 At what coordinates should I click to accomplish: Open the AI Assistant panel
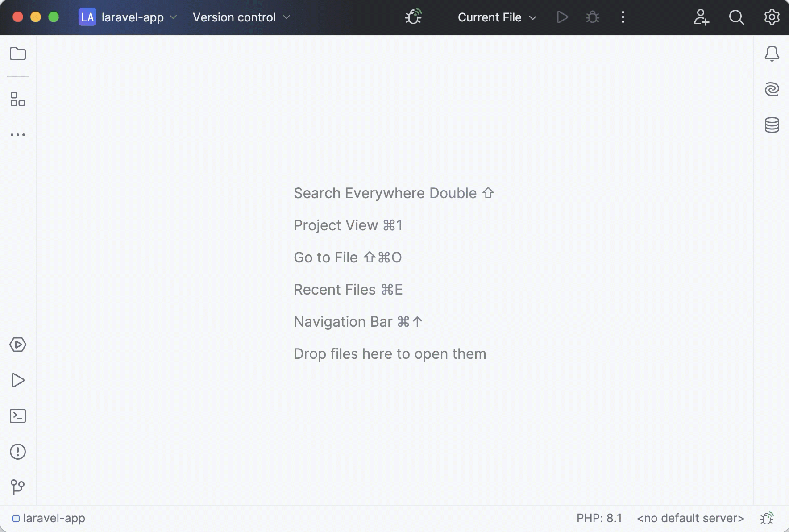point(772,89)
